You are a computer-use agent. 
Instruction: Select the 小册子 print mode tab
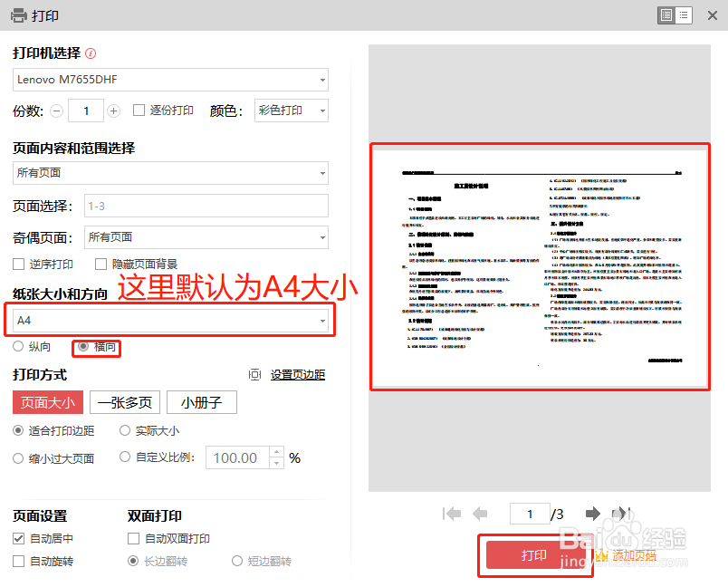201,402
